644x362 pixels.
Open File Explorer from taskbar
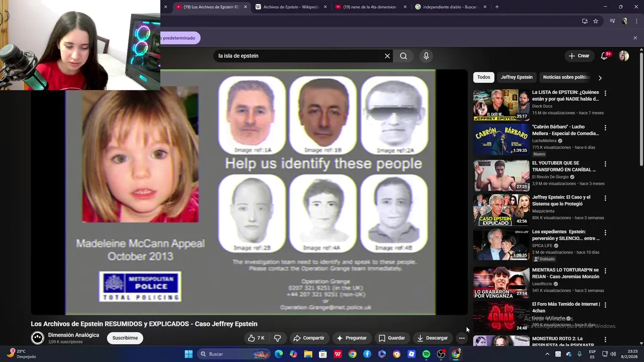click(308, 354)
